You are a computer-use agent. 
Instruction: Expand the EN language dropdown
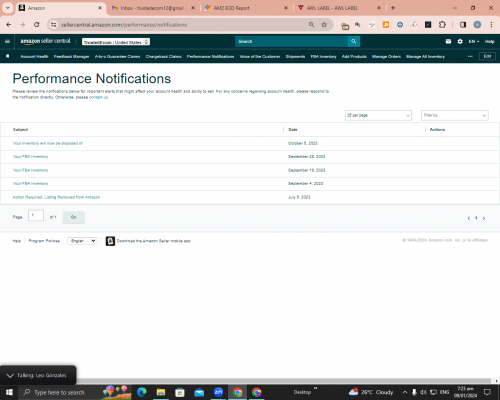tap(474, 41)
